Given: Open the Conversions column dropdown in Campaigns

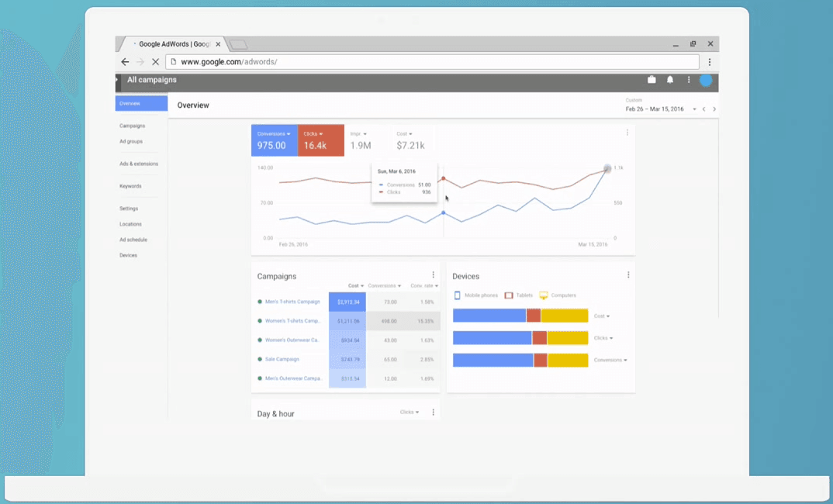Looking at the screenshot, I should pos(385,285).
